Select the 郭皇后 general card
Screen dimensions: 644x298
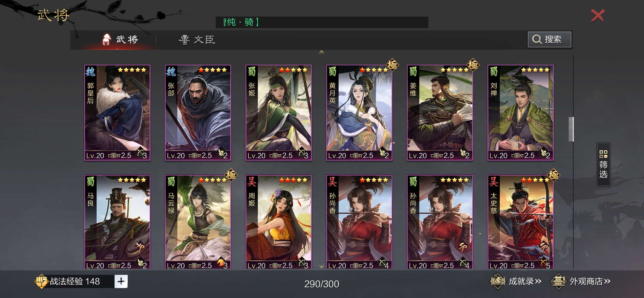117,112
